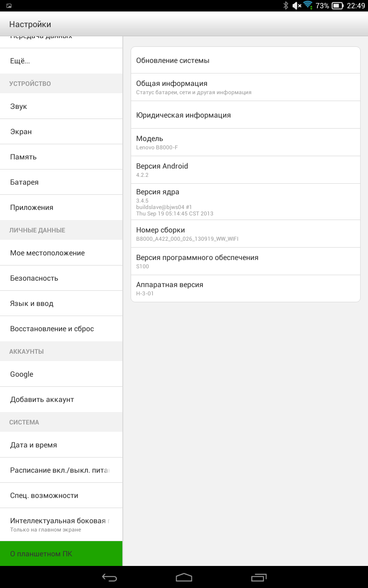Tap the Номер сборки row
Viewport: 368px width, 588px height.
pos(245,233)
